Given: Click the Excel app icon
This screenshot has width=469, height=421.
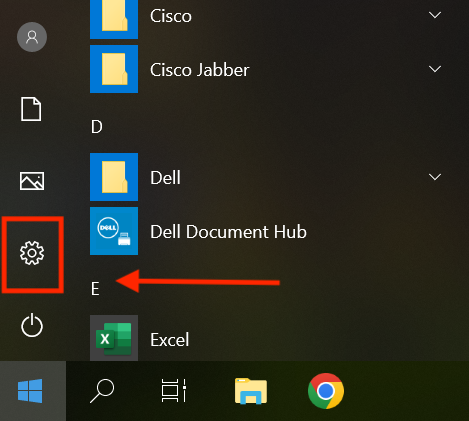Looking at the screenshot, I should (114, 338).
